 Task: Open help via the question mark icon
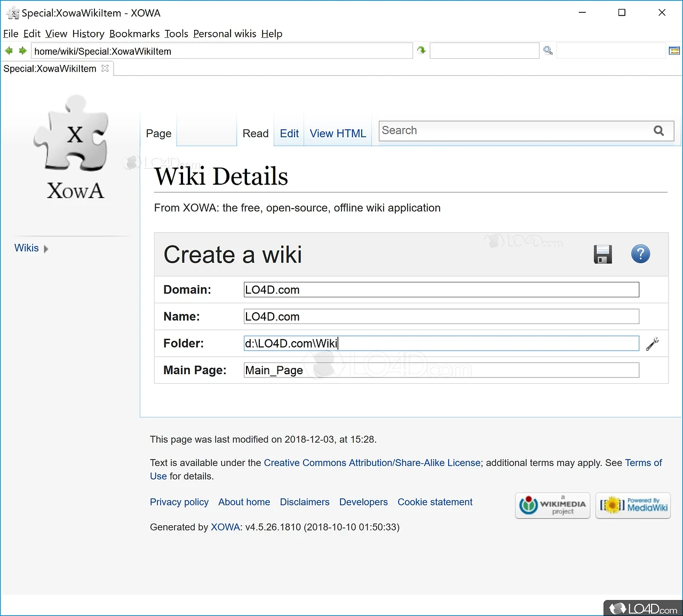point(640,254)
